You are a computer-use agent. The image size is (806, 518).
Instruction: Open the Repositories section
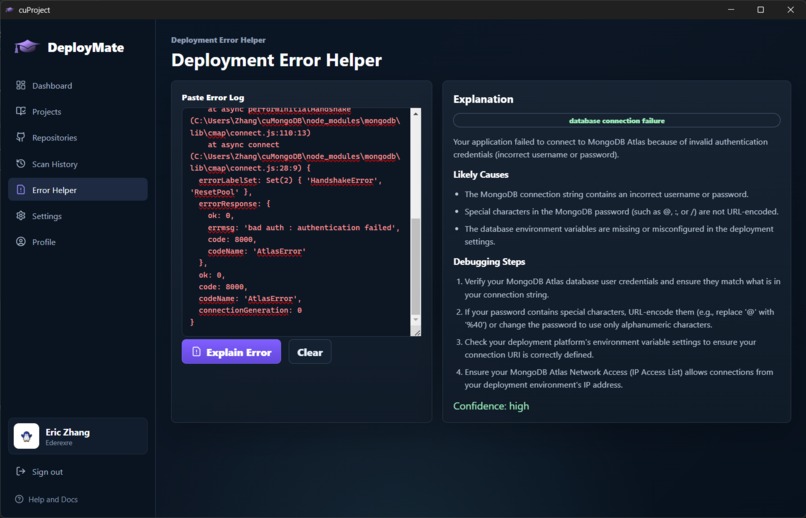[78, 138]
